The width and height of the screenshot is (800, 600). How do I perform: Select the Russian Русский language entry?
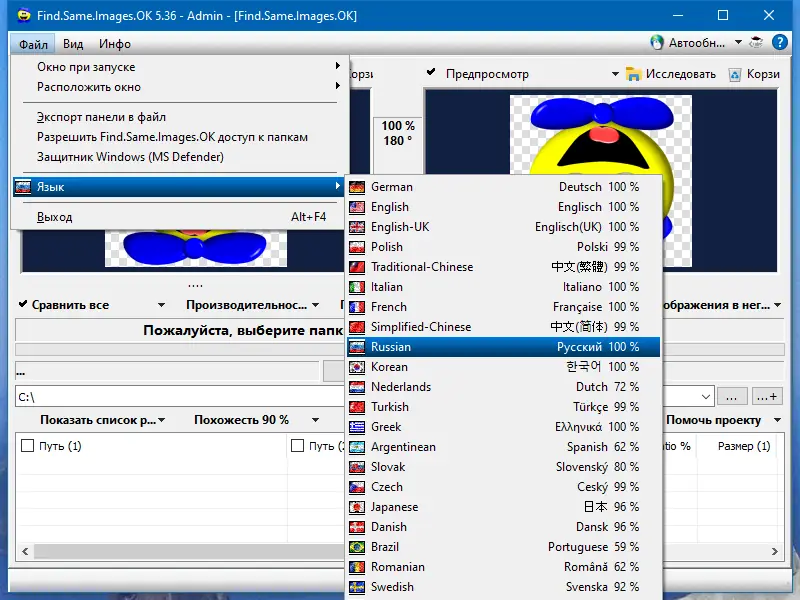pos(504,347)
